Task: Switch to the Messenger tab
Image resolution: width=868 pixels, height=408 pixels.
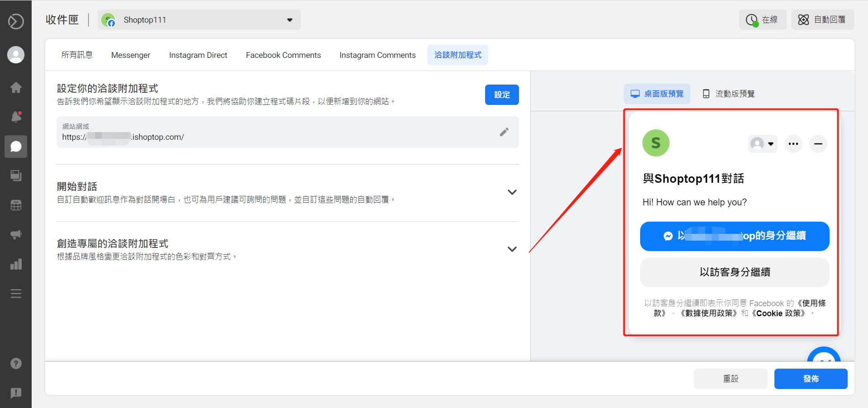Action: (131, 55)
